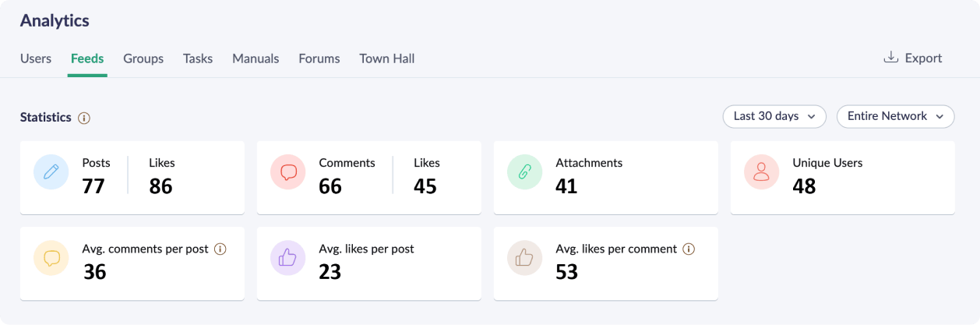Click the red Comments speech bubble icon

click(288, 173)
